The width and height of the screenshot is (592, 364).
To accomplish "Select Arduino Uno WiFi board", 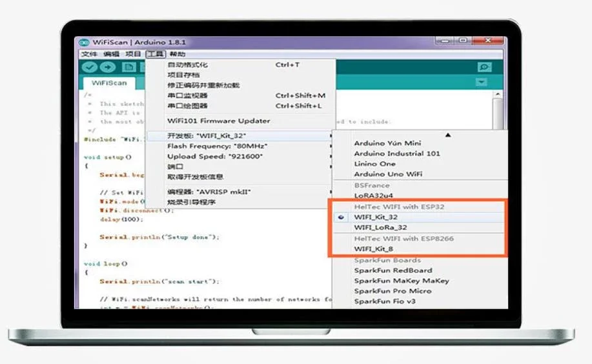I will (420, 174).
